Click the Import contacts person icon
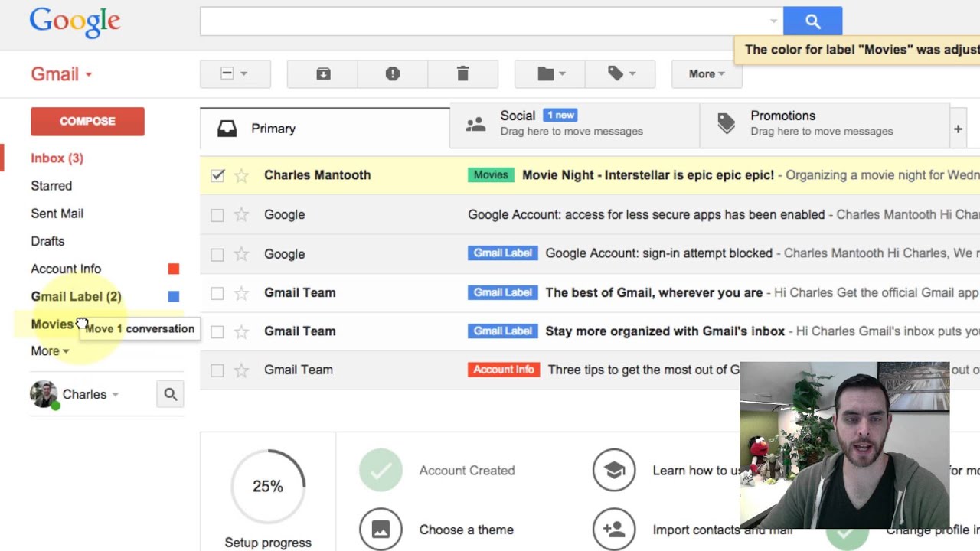Image resolution: width=980 pixels, height=551 pixels. (614, 529)
